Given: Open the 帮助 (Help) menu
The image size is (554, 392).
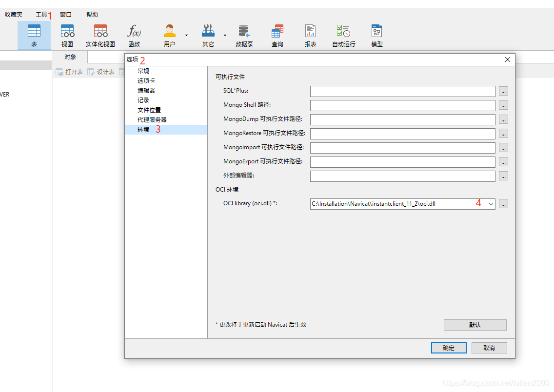Looking at the screenshot, I should (x=92, y=15).
